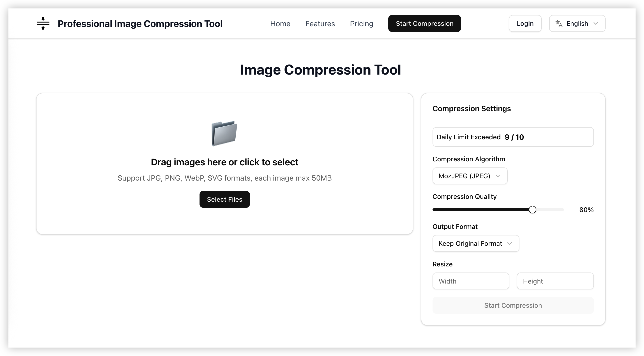Open the English language dropdown
Viewport: 644px width, 356px height.
pos(577,23)
